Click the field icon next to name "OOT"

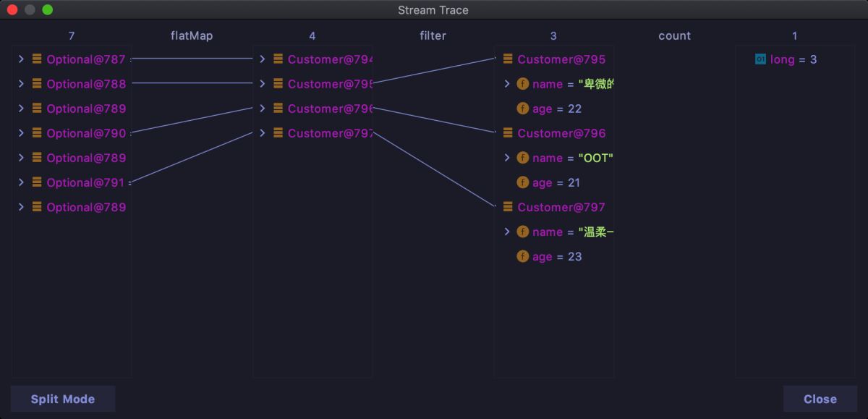[523, 158]
